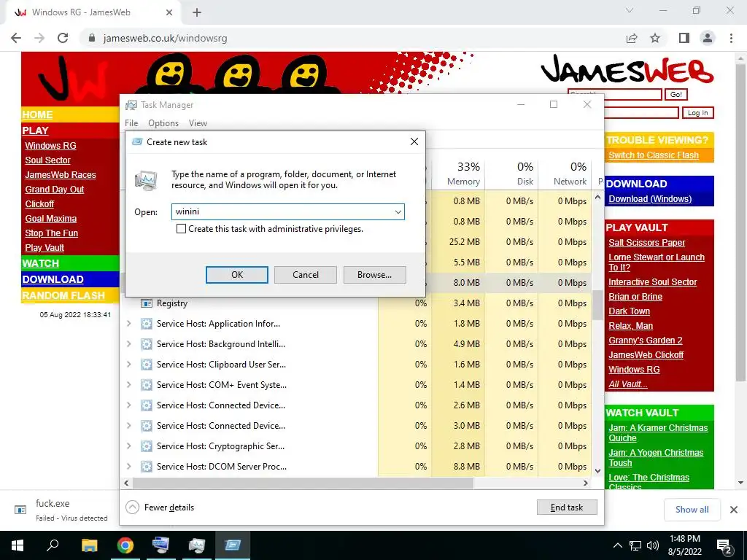
Task: Open the Download (Windows) link
Action: (650, 198)
